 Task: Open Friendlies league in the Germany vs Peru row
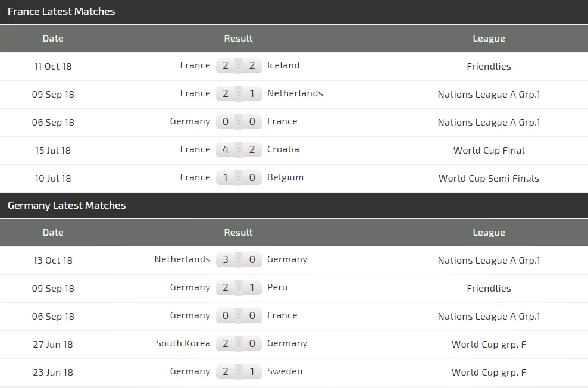[489, 288]
